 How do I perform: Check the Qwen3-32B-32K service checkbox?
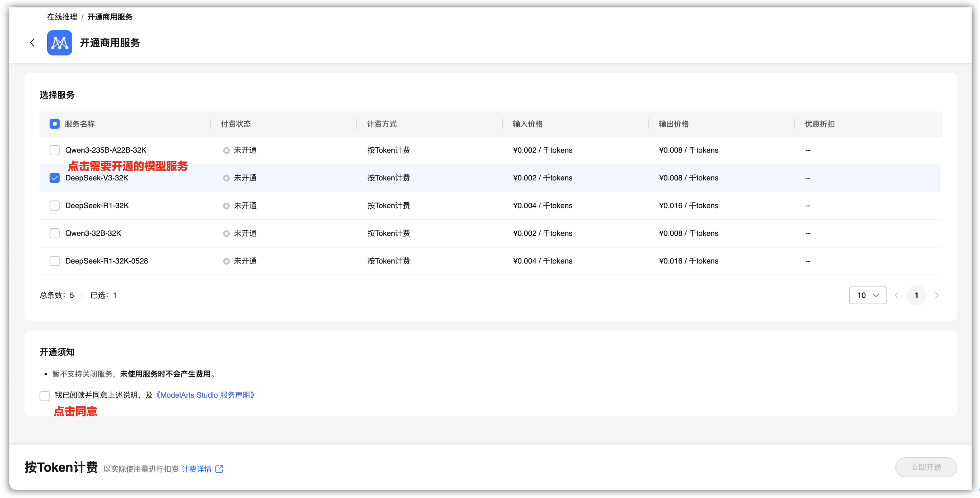point(55,233)
